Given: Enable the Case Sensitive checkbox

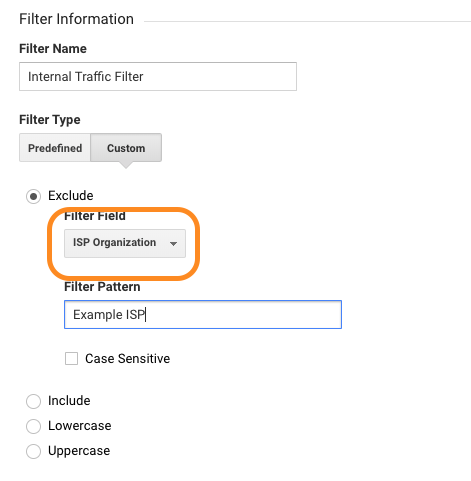Looking at the screenshot, I should 71,359.
